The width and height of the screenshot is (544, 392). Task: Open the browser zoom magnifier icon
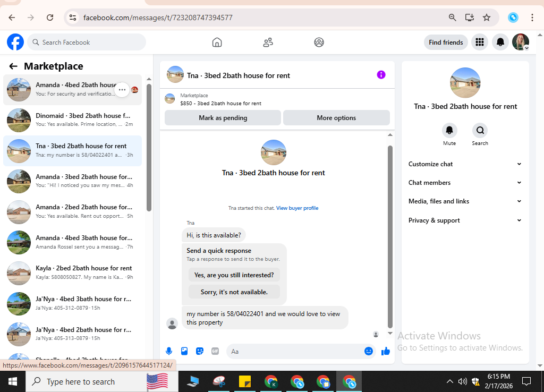452,18
